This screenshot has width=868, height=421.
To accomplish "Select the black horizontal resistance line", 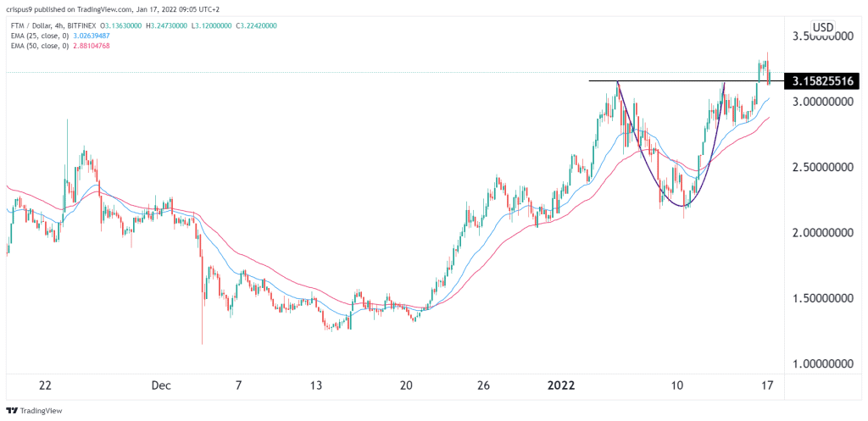I will click(x=678, y=80).
